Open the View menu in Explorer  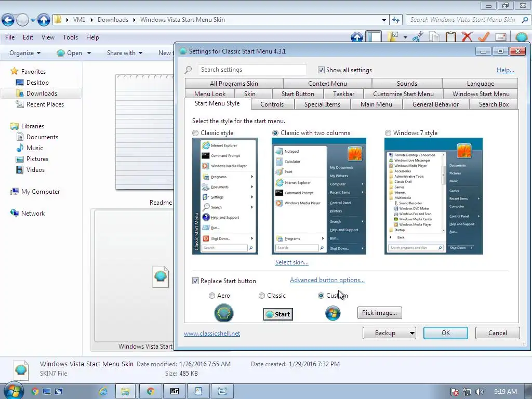[48, 37]
